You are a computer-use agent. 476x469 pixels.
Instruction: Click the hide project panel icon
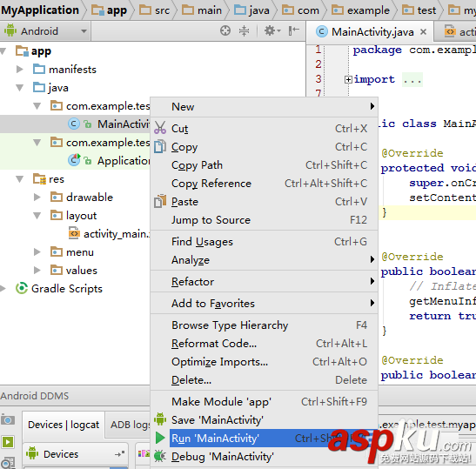coord(293,30)
